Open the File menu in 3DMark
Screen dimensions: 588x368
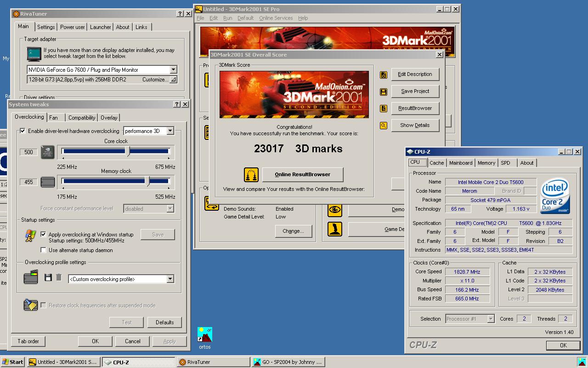[200, 18]
